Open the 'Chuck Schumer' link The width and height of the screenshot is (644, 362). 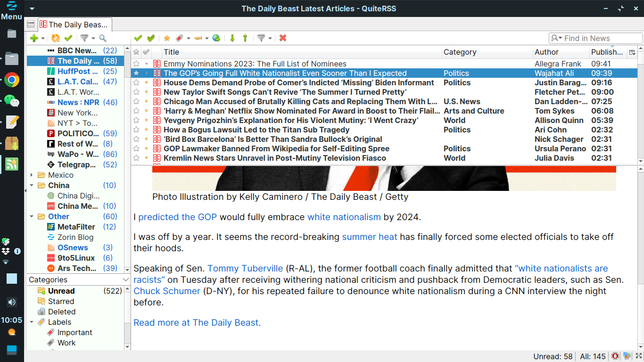coord(167,291)
